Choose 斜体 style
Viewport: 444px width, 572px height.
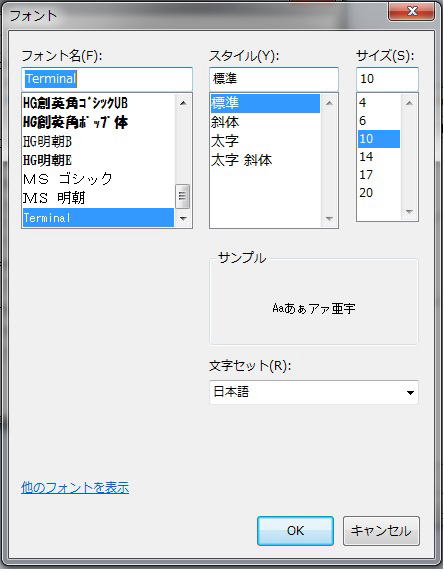point(265,122)
